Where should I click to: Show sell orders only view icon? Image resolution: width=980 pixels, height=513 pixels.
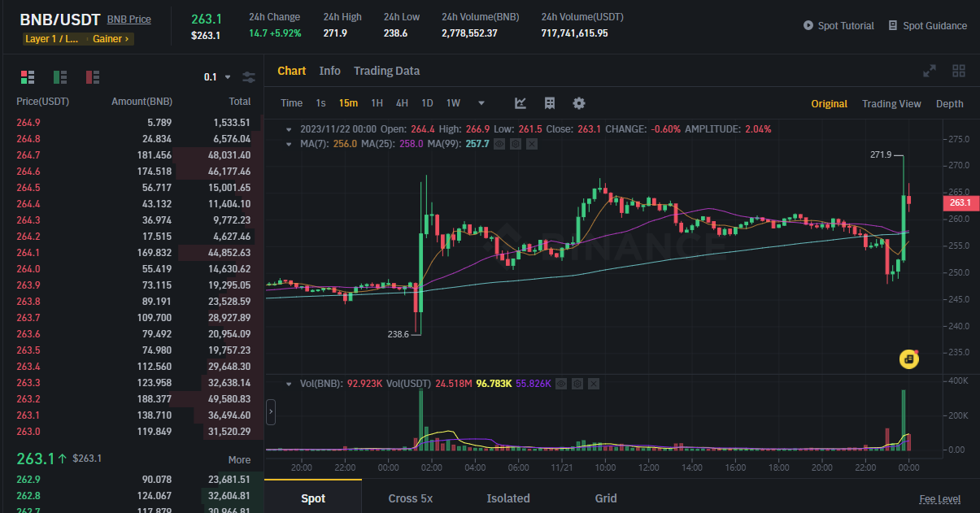point(93,77)
